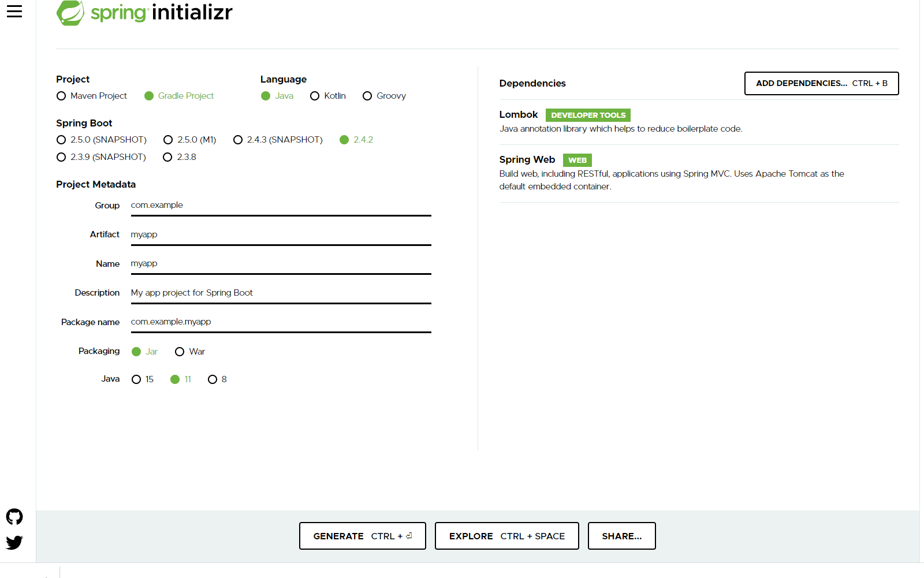Click Add Dependencies button
Image resolution: width=924 pixels, height=578 pixels.
click(821, 83)
